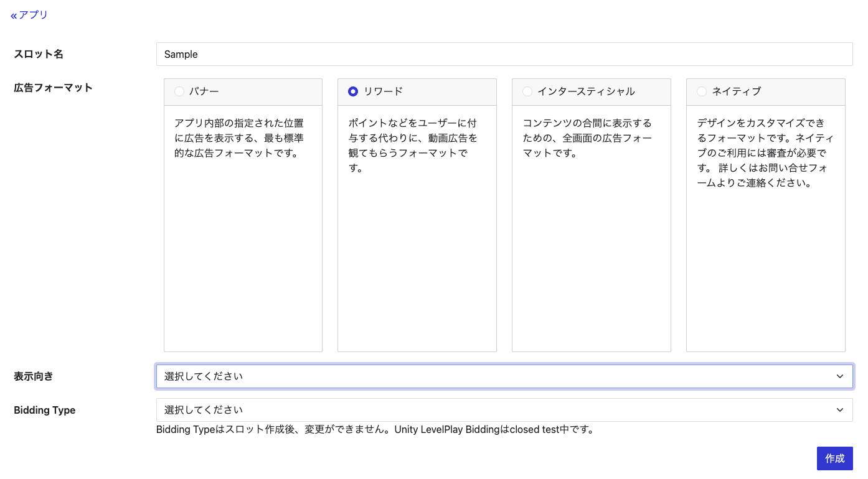Click the 広告フォーマット field label
This screenshot has height=479, width=868.
click(53, 88)
